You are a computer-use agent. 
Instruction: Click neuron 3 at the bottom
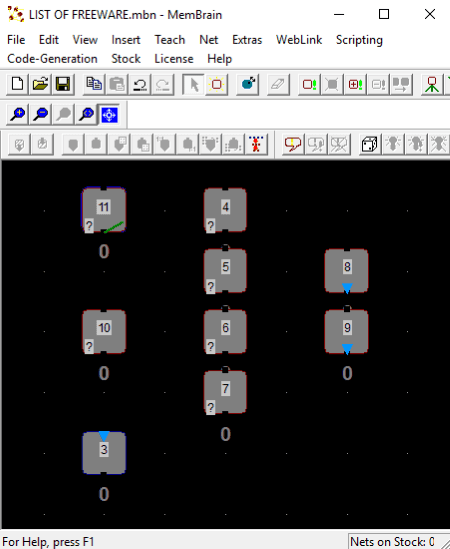(x=104, y=453)
